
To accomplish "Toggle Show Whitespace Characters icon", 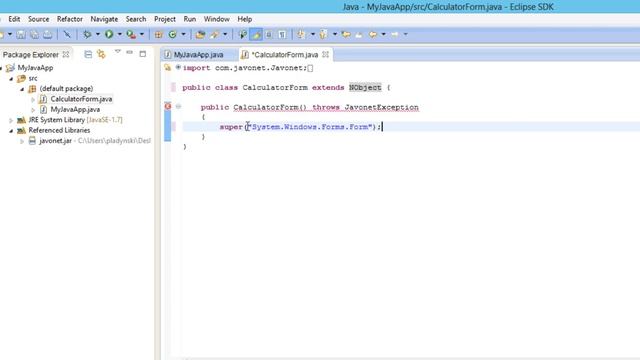I will 282,35.
